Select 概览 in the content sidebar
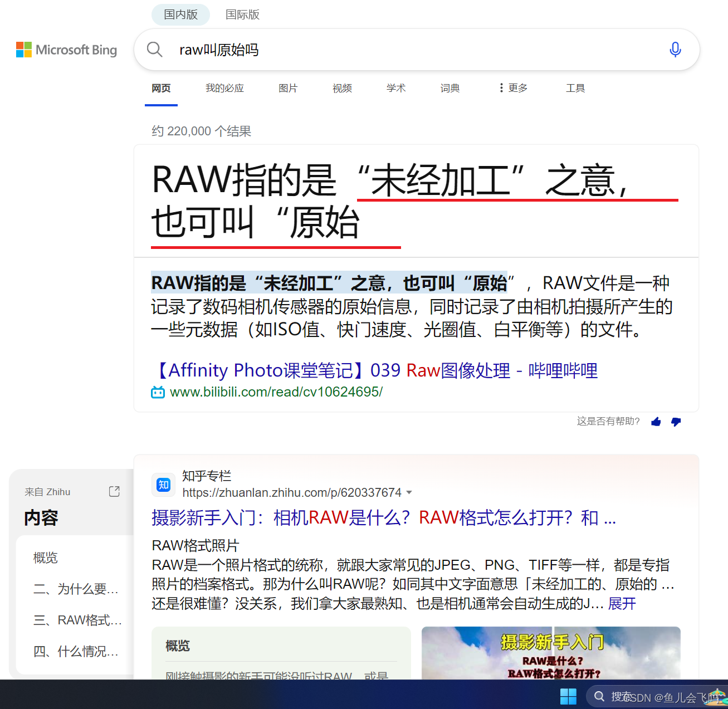 [45, 558]
